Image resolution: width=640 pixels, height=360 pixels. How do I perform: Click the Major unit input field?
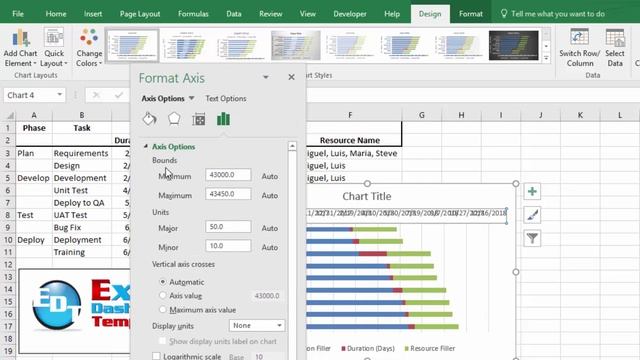click(x=228, y=227)
